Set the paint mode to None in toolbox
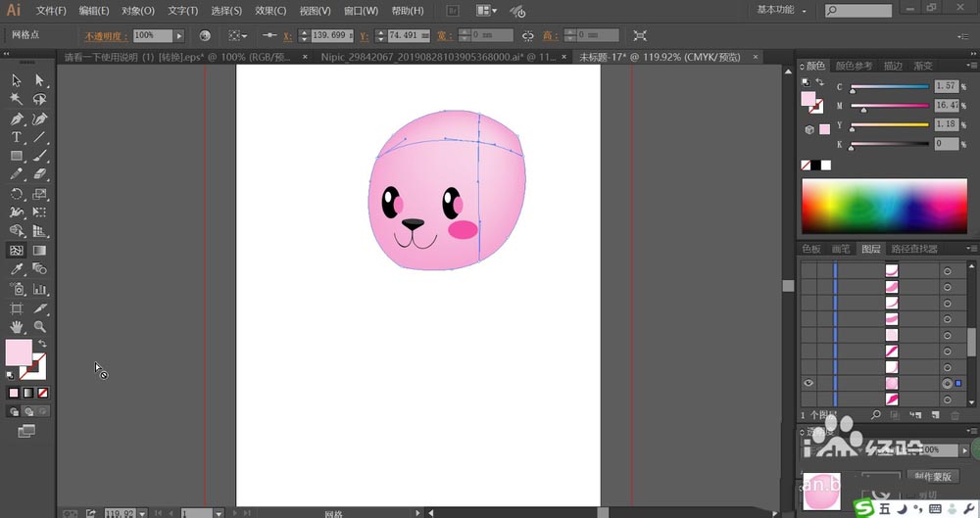Image resolution: width=980 pixels, height=518 pixels. (x=41, y=393)
